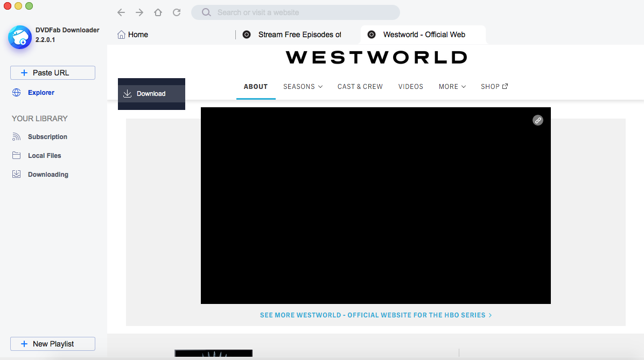Screen dimensions: 644x360
Task: Click the plus icon on New Playlist
Action: tap(24, 344)
